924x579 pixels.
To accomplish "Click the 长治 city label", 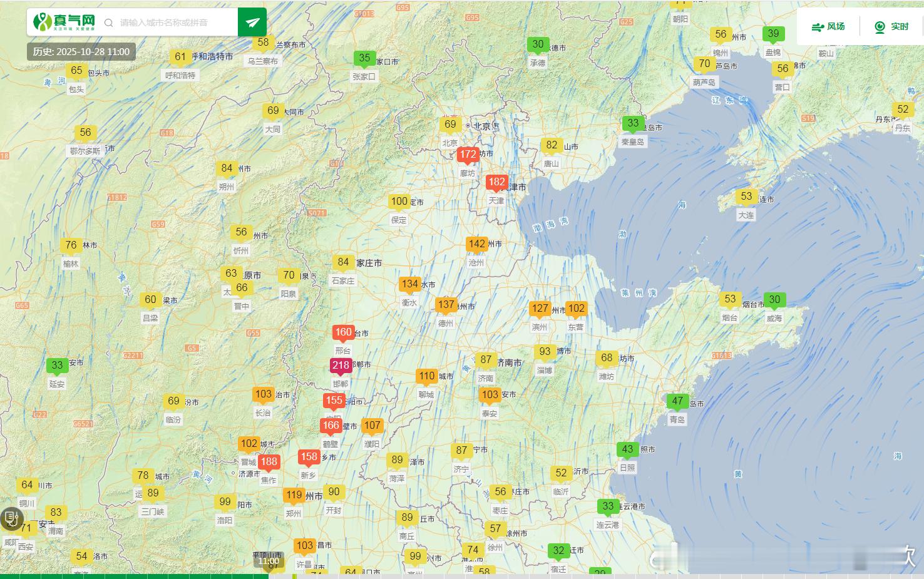I will (263, 412).
